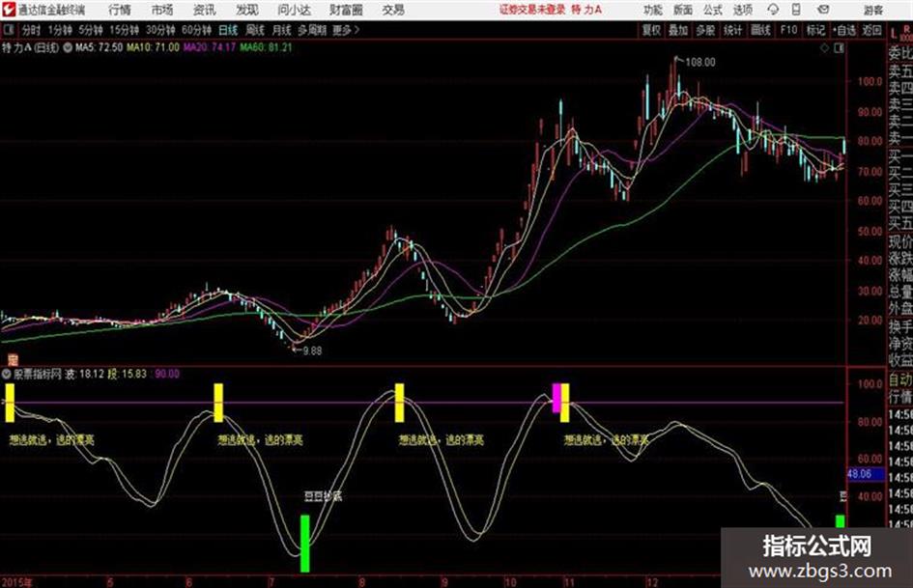Open F10 company info
913x588 pixels.
pyautogui.click(x=788, y=30)
